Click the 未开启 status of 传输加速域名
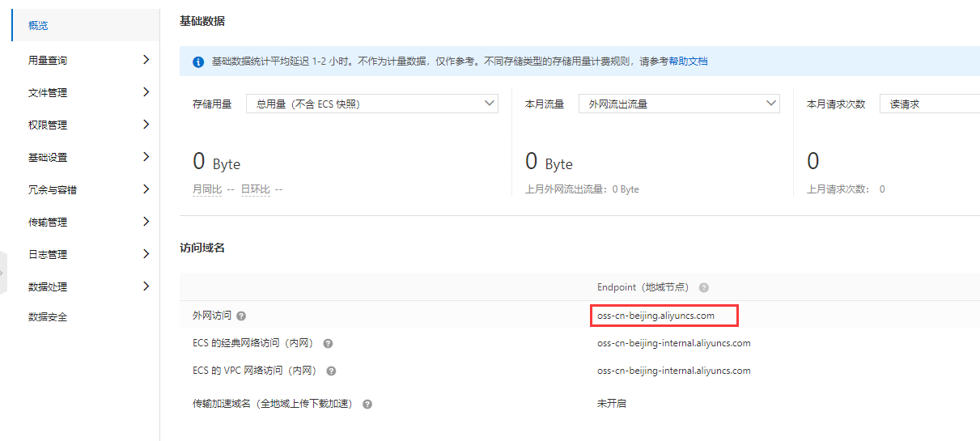Screen dimensions: 980x441 (611, 403)
